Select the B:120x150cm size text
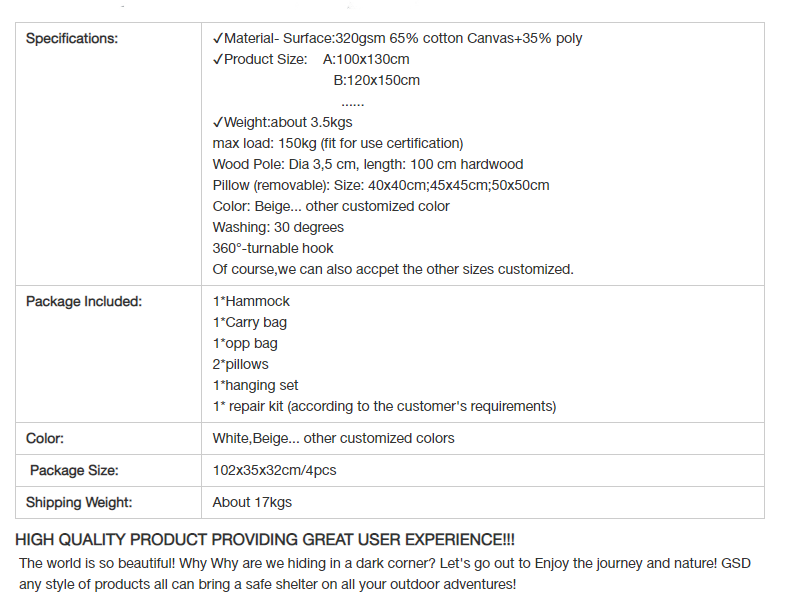This screenshot has width=800, height=604. pos(377,81)
